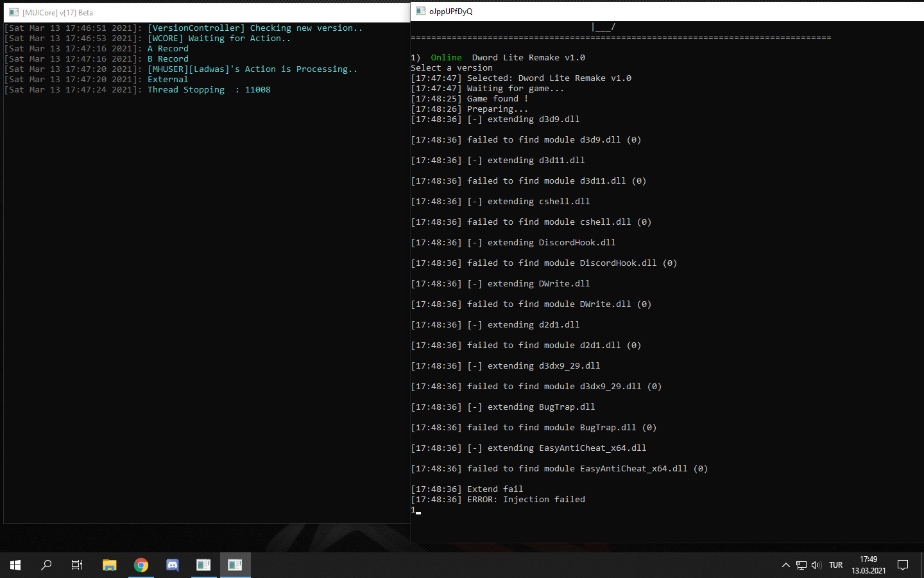The image size is (924, 578).
Task: Open Task View on the taskbar
Action: click(x=77, y=565)
